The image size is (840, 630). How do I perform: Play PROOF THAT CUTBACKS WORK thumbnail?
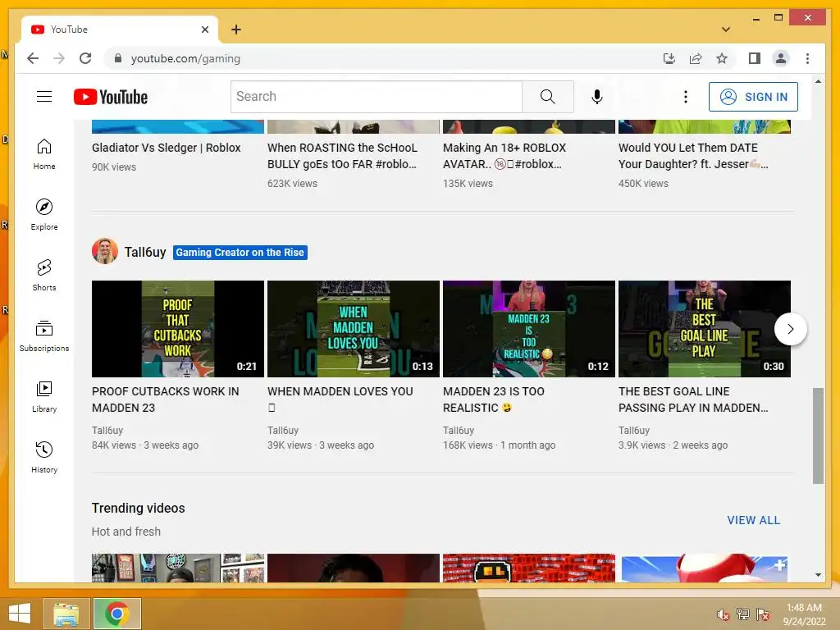(178, 329)
